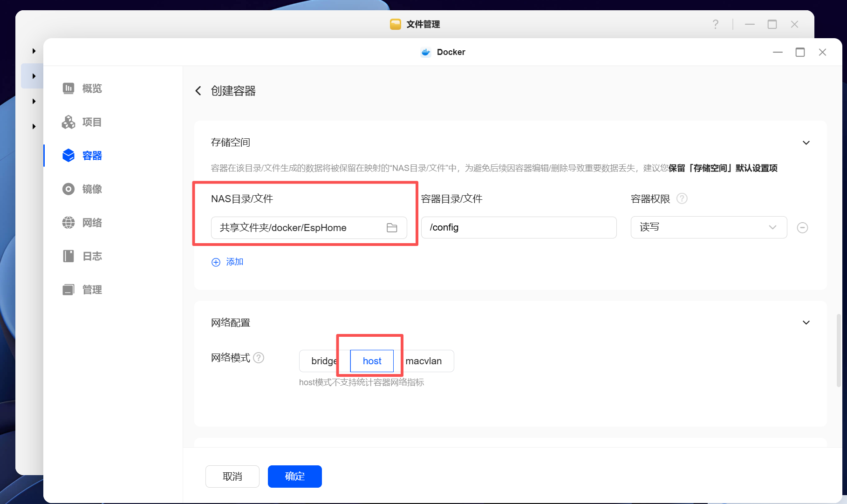Close the 文件管理 window

coord(794,24)
